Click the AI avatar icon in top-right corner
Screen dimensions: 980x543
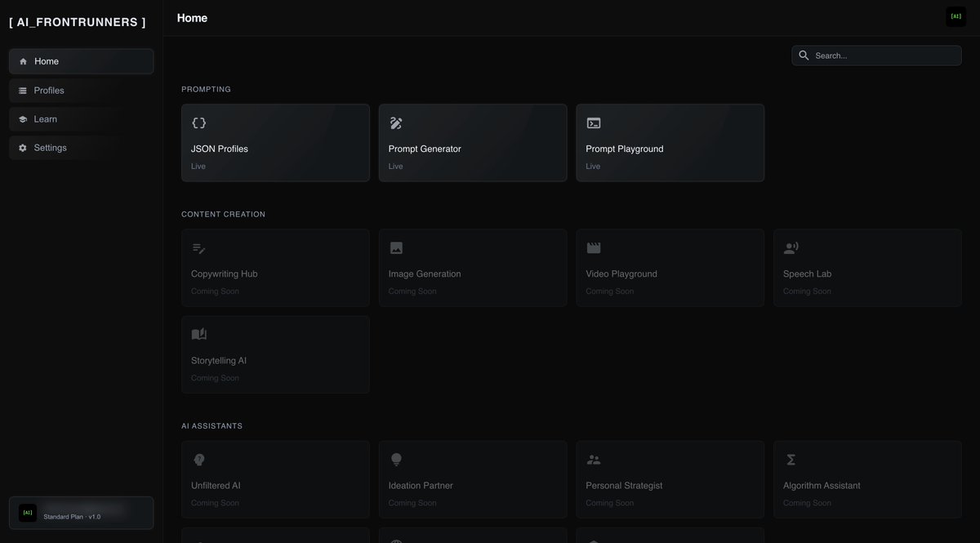click(955, 16)
